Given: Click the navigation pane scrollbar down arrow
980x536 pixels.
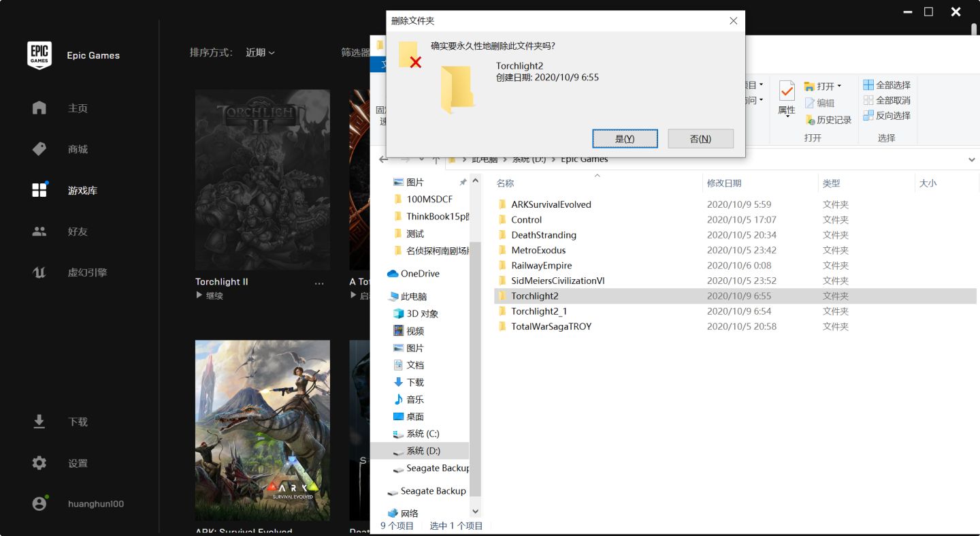Looking at the screenshot, I should click(x=475, y=511).
